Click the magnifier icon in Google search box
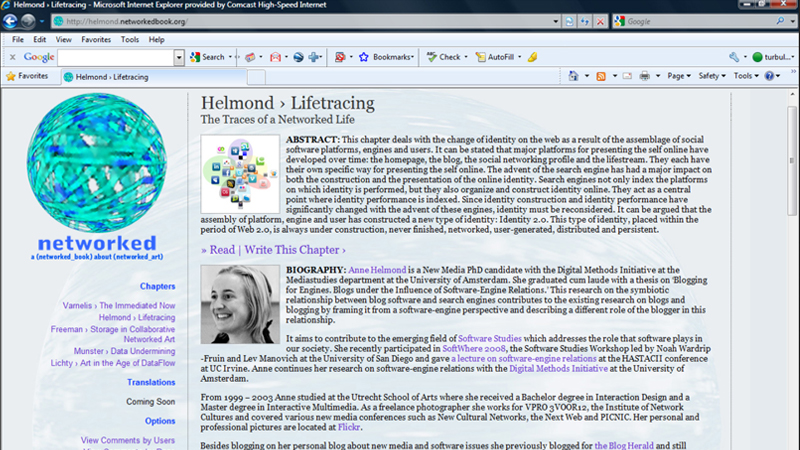800x450 pixels. point(780,21)
